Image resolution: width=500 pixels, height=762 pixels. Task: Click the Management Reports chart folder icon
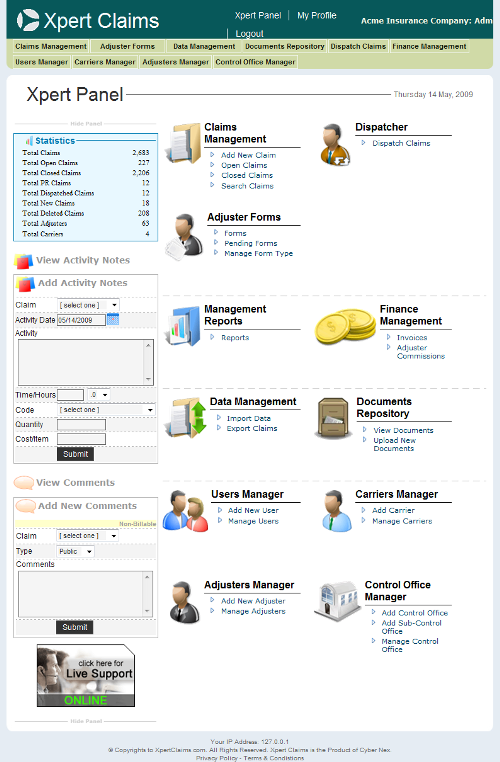pos(183,326)
